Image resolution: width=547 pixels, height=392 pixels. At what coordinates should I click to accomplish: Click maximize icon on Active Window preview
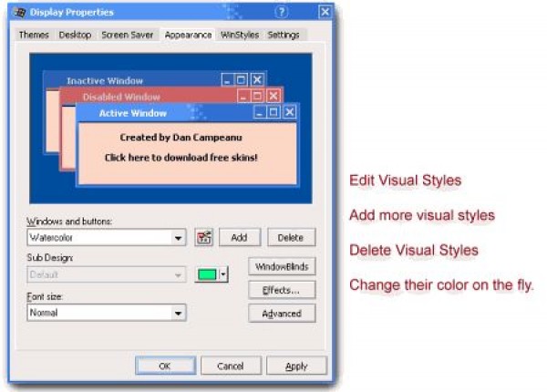pyautogui.click(x=273, y=112)
